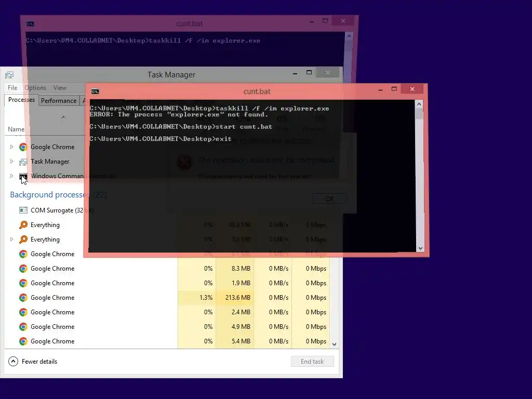Expand the Task Manager app entry
The width and height of the screenshot is (532, 399).
click(11, 162)
